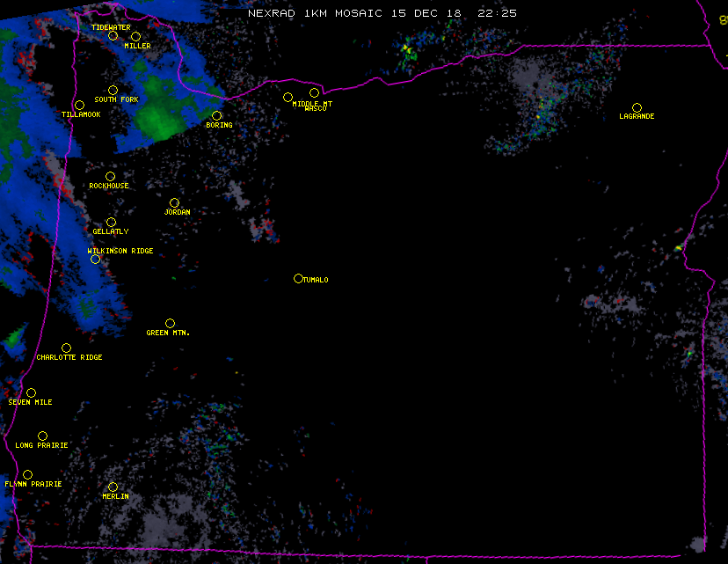Screen dimensions: 728x564
Task: Select the Long Prairie station circle
Action: [42, 436]
